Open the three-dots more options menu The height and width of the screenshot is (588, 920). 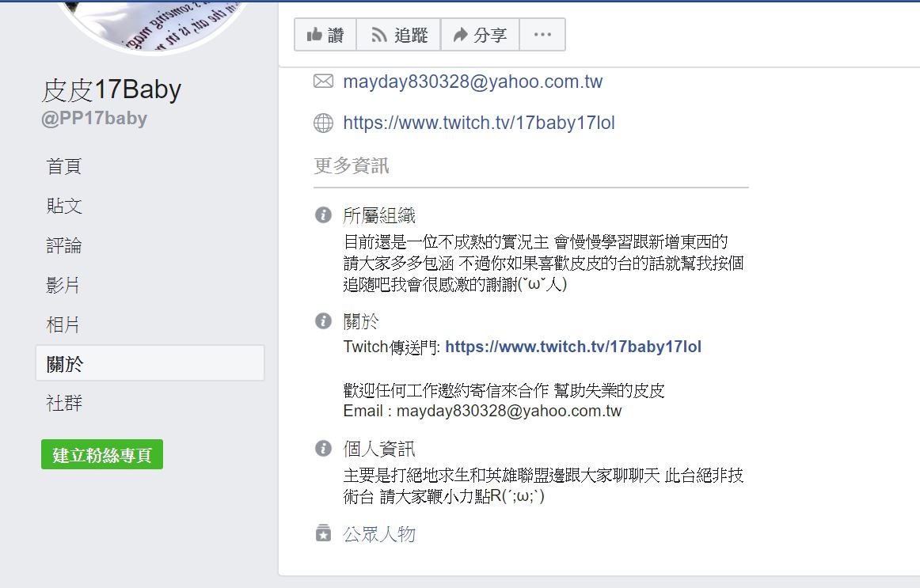coord(542,35)
